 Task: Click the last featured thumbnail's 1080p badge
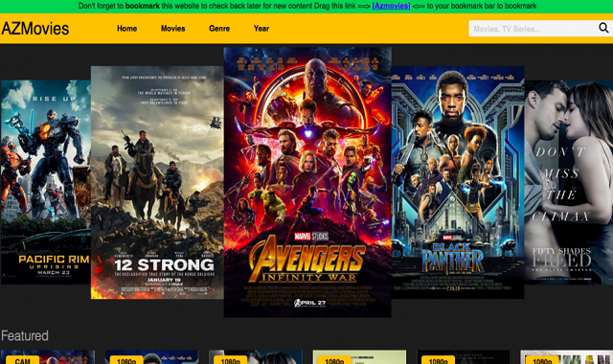pyautogui.click(x=542, y=360)
